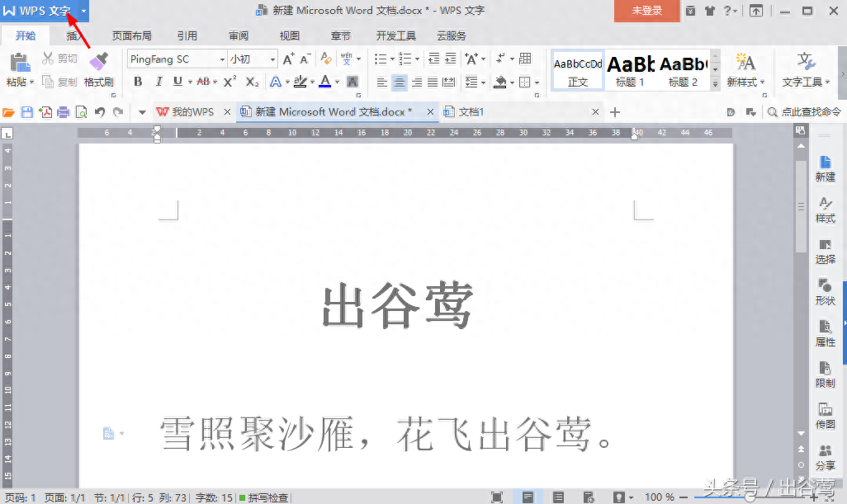This screenshot has width=847, height=504.
Task: Click the decrease font size icon
Action: pos(305,59)
